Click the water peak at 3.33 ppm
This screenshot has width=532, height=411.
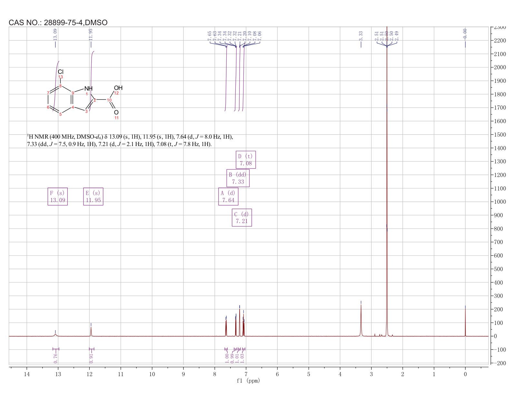(x=361, y=321)
